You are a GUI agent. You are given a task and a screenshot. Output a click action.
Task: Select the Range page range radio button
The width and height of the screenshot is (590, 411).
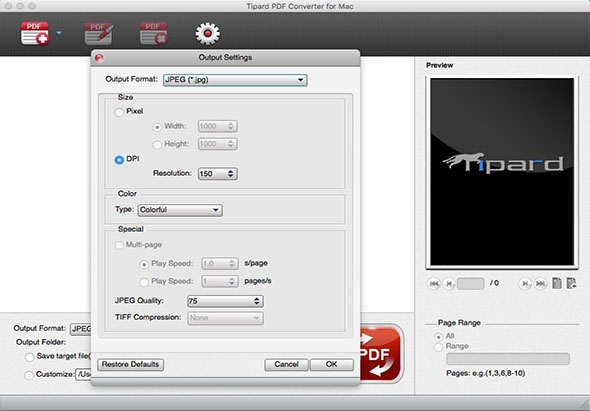[x=438, y=347]
